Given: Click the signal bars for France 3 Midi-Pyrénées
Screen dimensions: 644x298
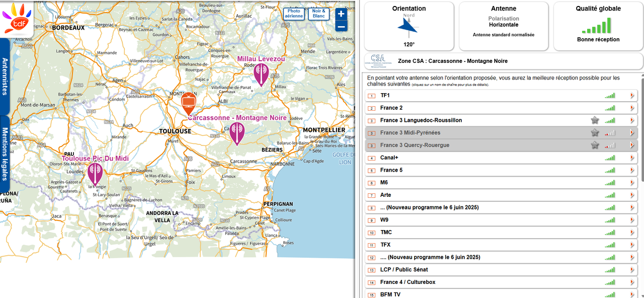Looking at the screenshot, I should pyautogui.click(x=610, y=133).
